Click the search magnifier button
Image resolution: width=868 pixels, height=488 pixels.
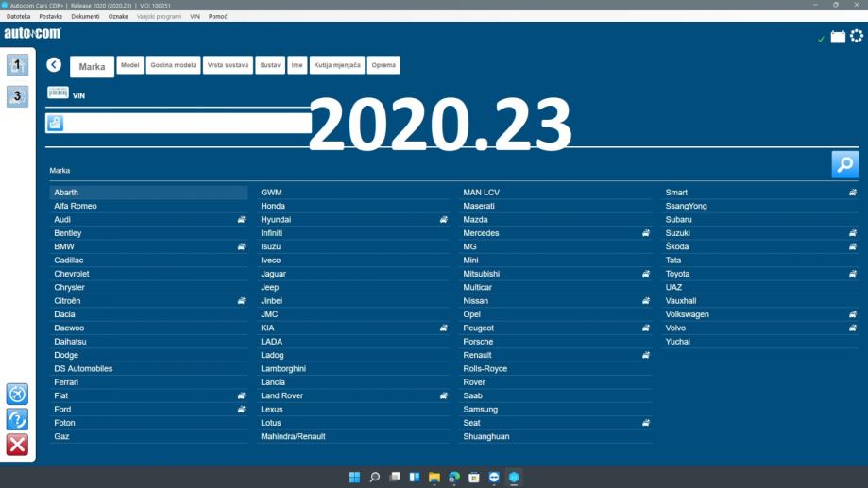[844, 164]
